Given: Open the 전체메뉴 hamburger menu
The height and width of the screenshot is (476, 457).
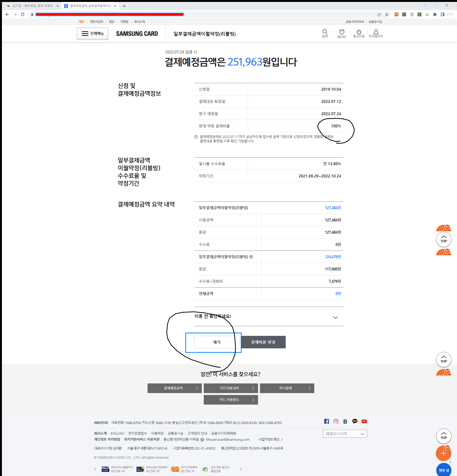Looking at the screenshot, I should (93, 33).
